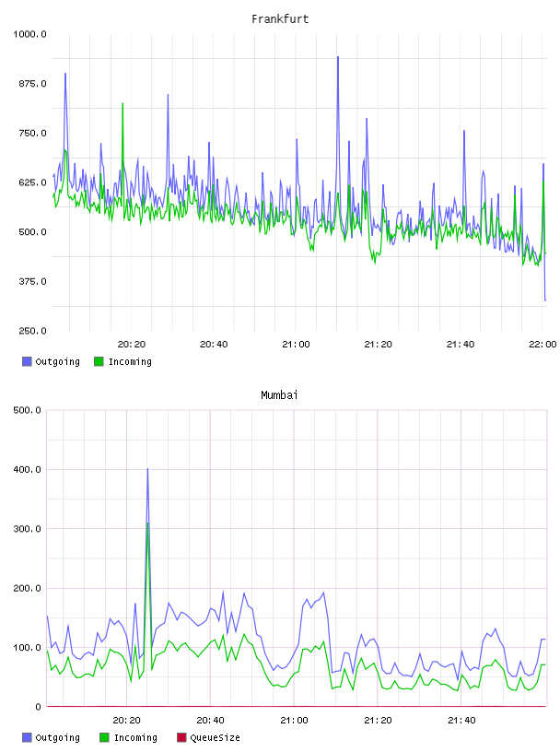Click the 21:00 time label on Frankfurt chart
This screenshot has height=752, width=560.
296,345
